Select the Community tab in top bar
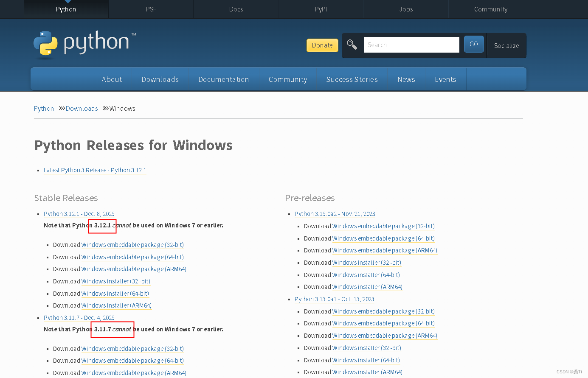Viewport: 588px width, 378px height. tap(491, 9)
